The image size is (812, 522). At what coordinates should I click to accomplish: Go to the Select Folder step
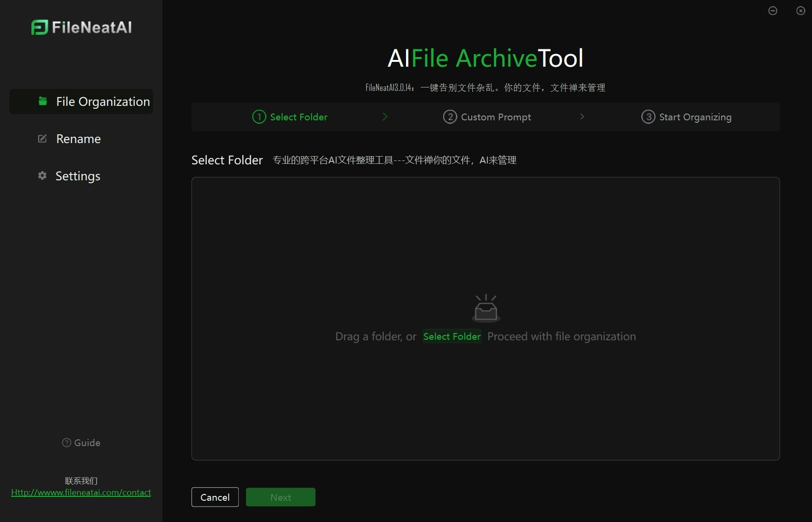pos(290,117)
